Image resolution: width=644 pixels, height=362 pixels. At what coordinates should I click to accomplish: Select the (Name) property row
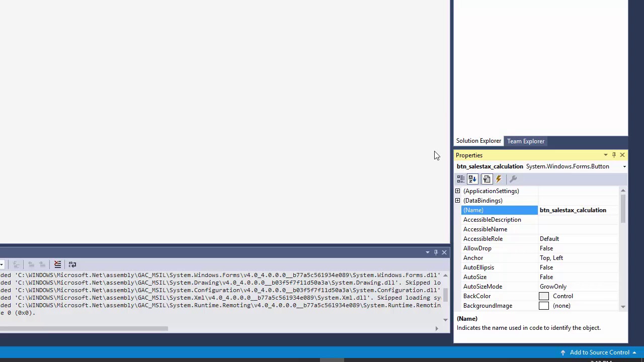[499, 210]
